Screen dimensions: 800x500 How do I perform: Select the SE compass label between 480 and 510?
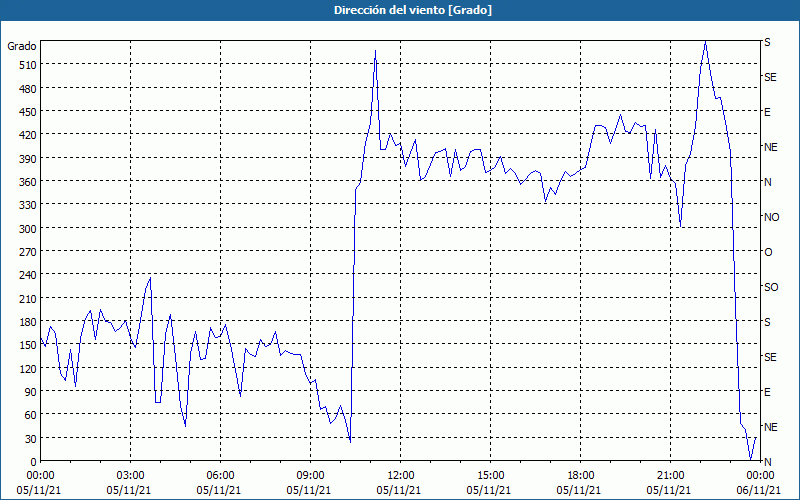pyautogui.click(x=770, y=77)
